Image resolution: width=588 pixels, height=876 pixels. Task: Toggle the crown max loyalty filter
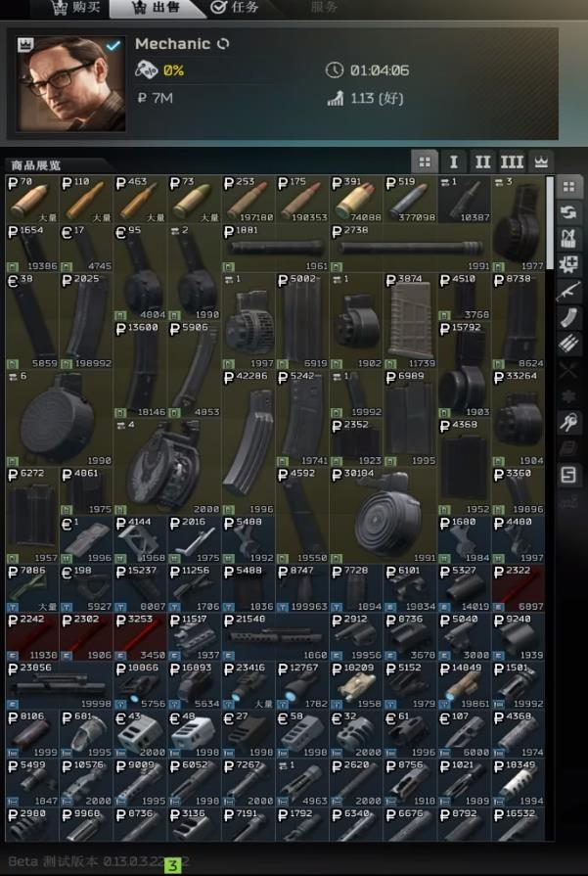tap(540, 161)
